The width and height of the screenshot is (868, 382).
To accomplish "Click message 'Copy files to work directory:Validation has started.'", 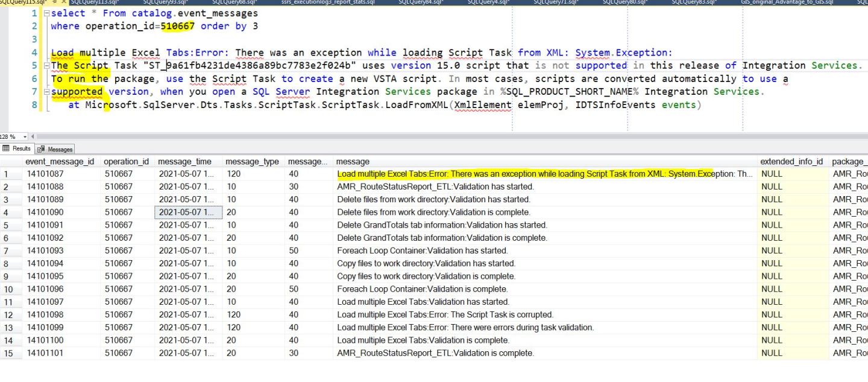I will 426,264.
